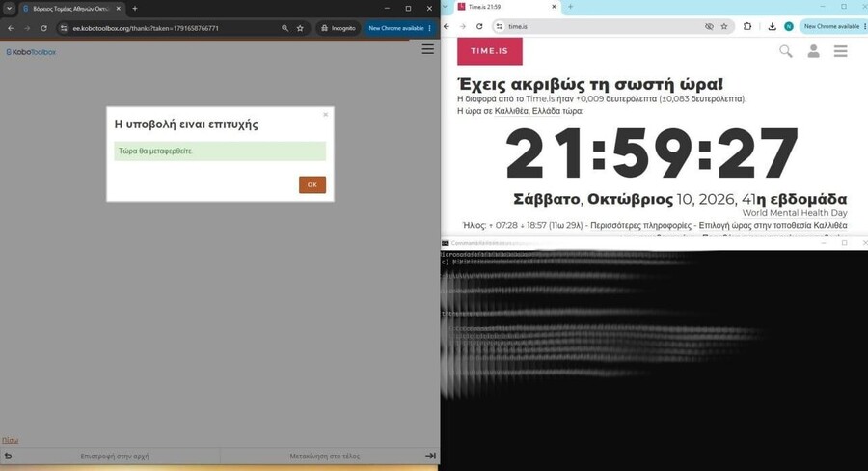Click the jump-to-end arrow icon

[x=431, y=456]
